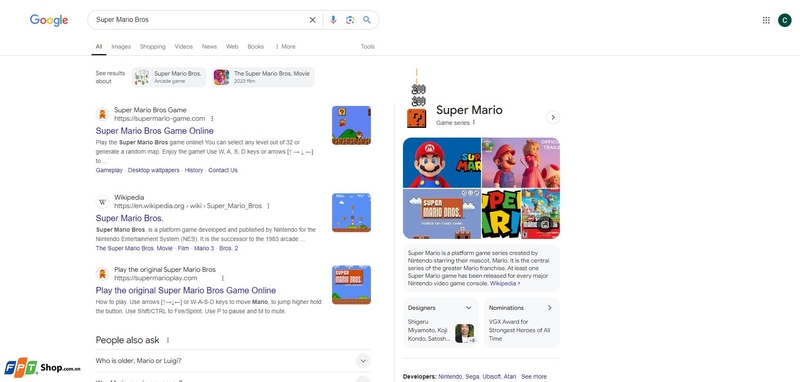Click the Nintendo developer link

coord(450,377)
